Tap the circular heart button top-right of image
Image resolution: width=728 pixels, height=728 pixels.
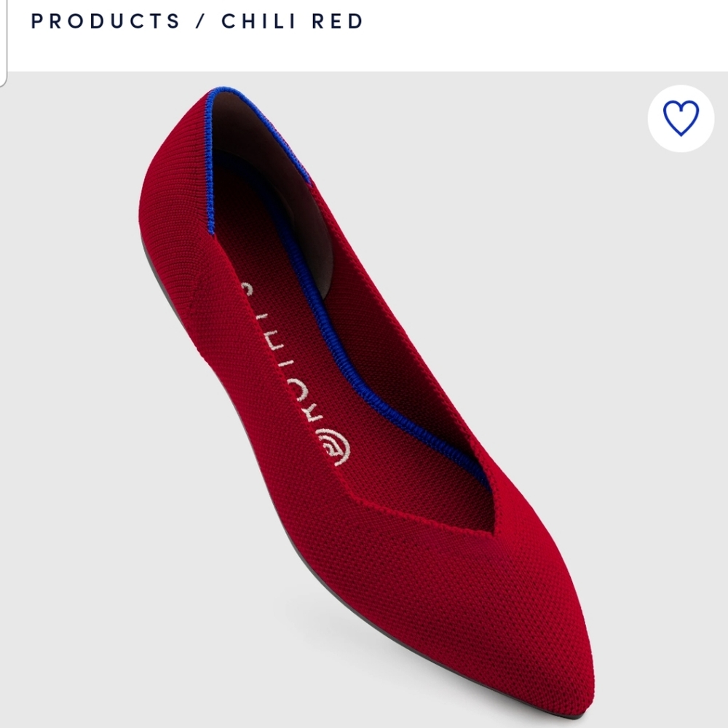coord(681,116)
